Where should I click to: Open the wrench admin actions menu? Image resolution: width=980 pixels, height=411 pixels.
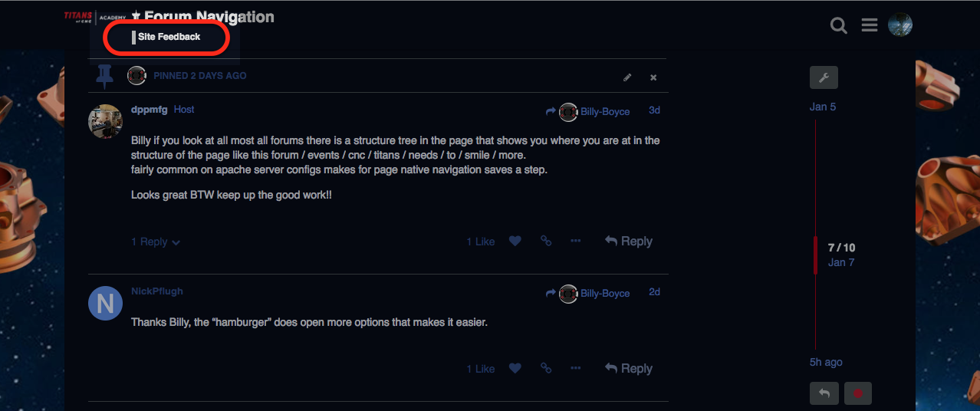click(x=824, y=77)
